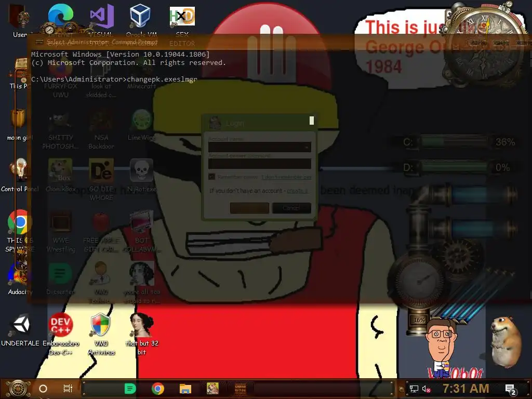This screenshot has height=399, width=532.
Task: Click the 'create it' account link
Action: tap(297, 191)
